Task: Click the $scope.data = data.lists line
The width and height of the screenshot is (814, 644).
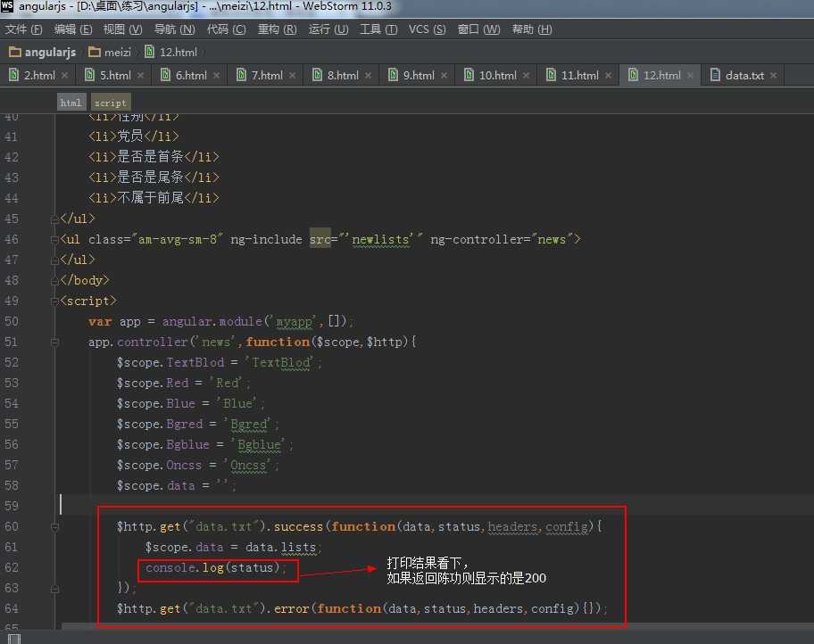Action: tap(234, 548)
